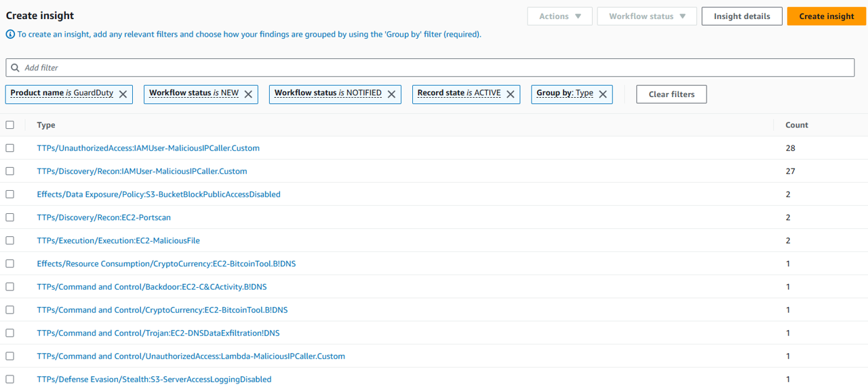
Task: Select all rows with the header checkbox
Action: click(9, 125)
